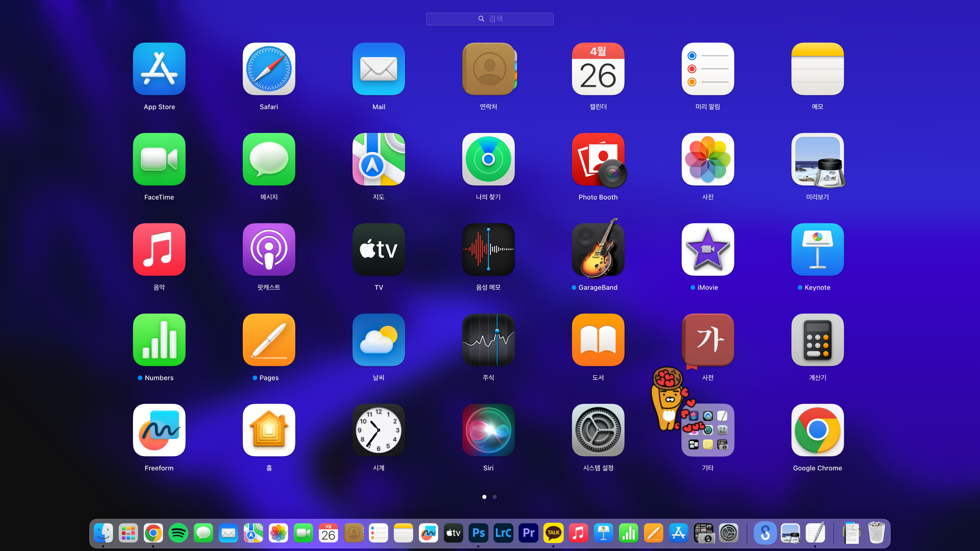Viewport: 980px width, 551px height.
Task: Open the Trash in the Dock
Action: click(x=876, y=533)
